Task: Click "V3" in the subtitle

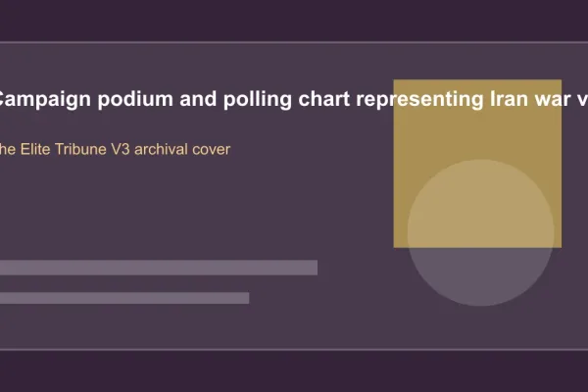Action: [x=121, y=149]
